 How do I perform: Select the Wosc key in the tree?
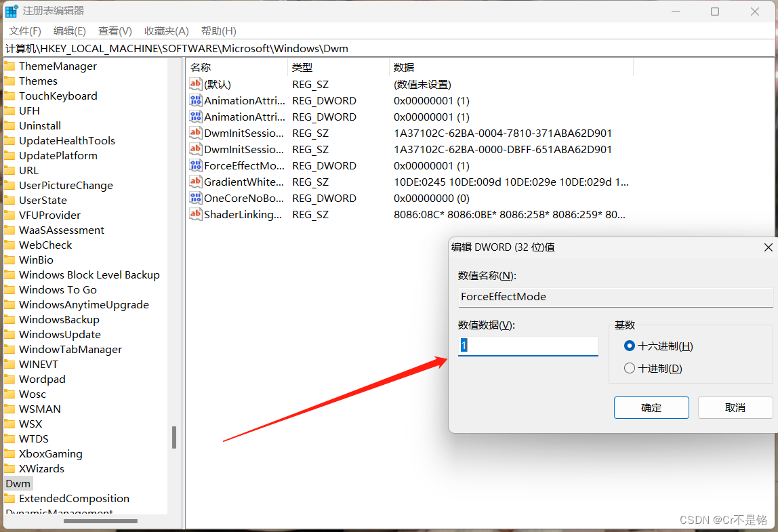point(33,394)
